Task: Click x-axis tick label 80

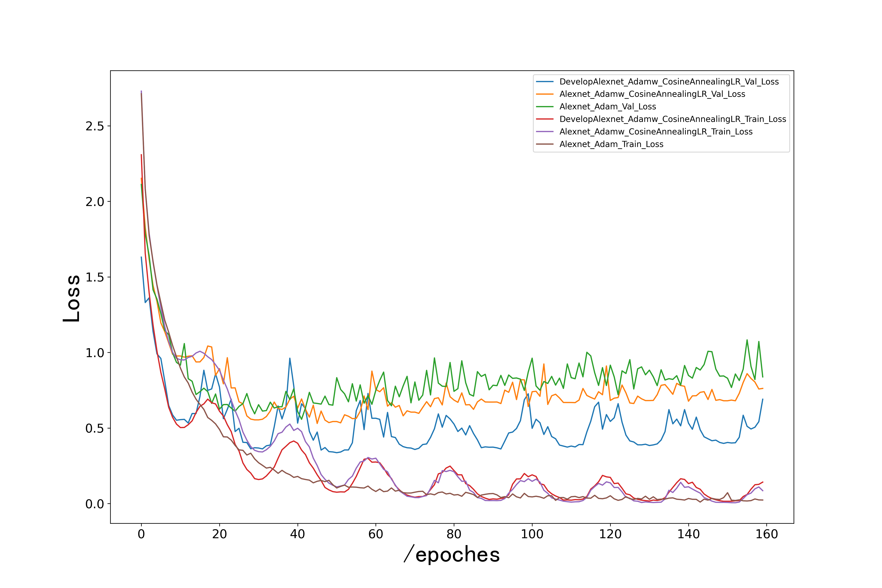Action: 454,534
